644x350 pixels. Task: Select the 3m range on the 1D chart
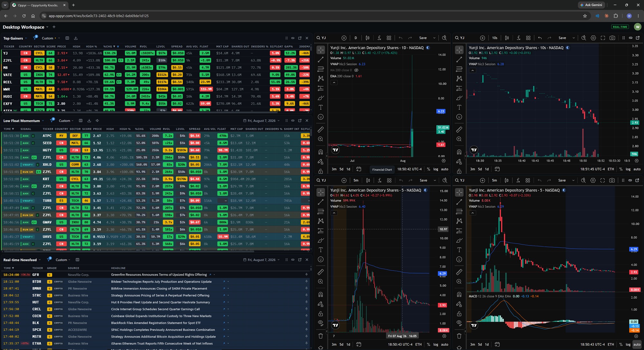[x=334, y=169]
